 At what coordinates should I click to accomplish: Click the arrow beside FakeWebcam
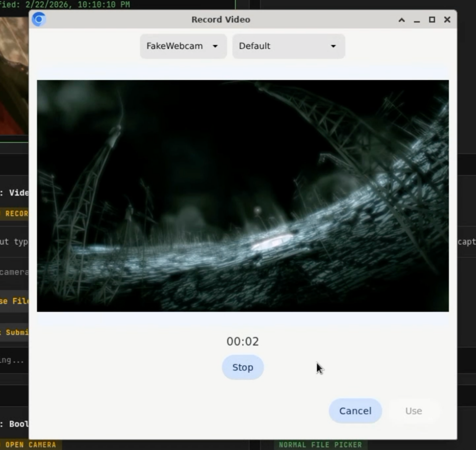(x=215, y=46)
